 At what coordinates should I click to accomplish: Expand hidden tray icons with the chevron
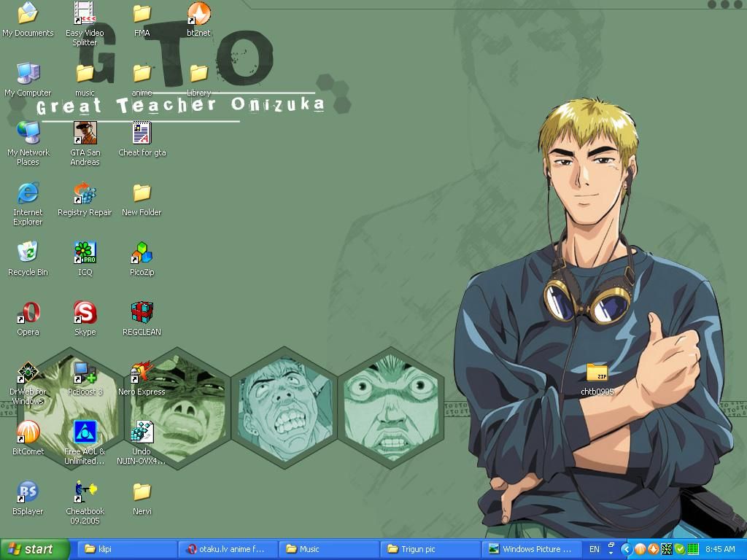tap(626, 549)
